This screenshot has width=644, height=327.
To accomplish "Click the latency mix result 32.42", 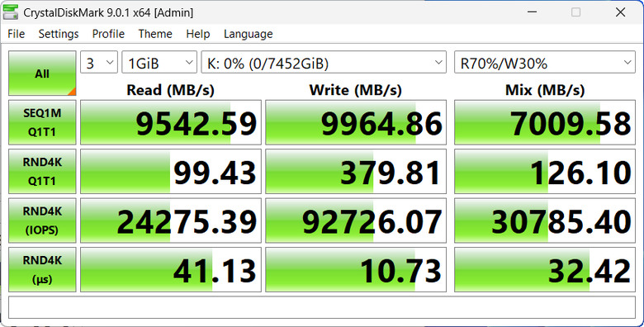I will 545,269.
